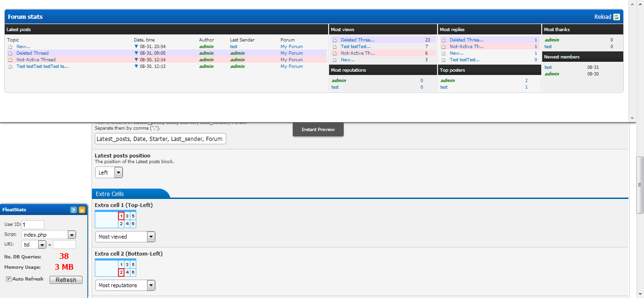Expand the Latest posts position Left dropdown
The image size is (644, 298).
[118, 173]
